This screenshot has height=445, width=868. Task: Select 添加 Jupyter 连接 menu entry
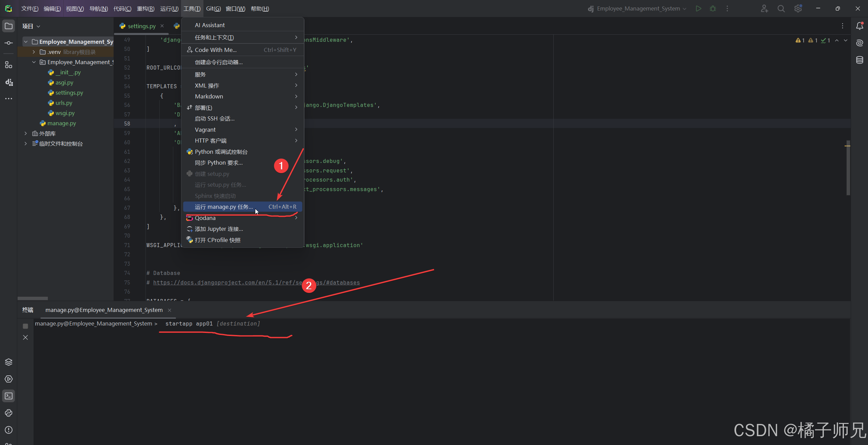[243, 229]
